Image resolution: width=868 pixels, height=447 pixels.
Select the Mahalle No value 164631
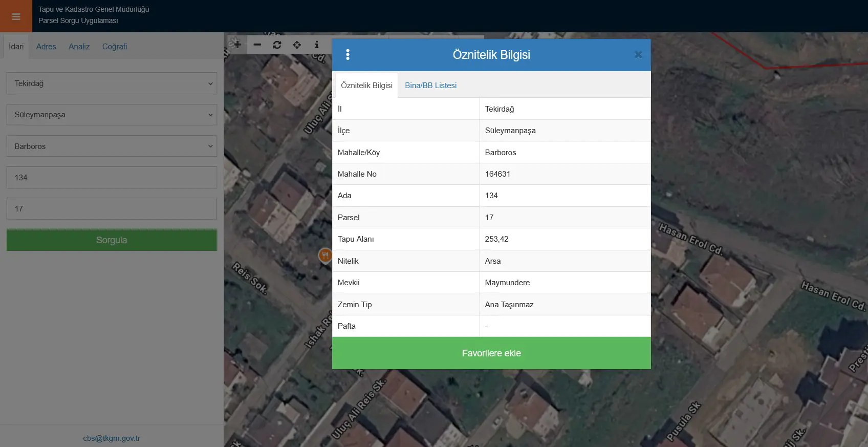pos(497,174)
